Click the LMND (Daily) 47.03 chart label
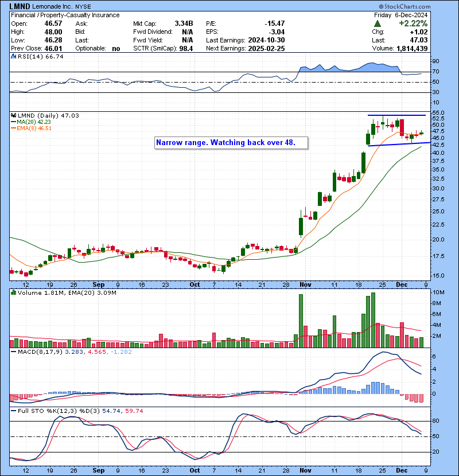 pos(48,115)
